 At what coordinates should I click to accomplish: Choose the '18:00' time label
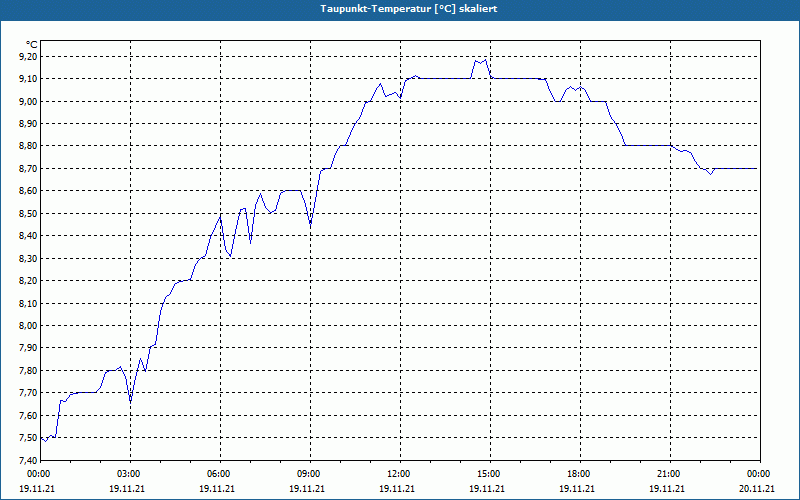pos(579,474)
